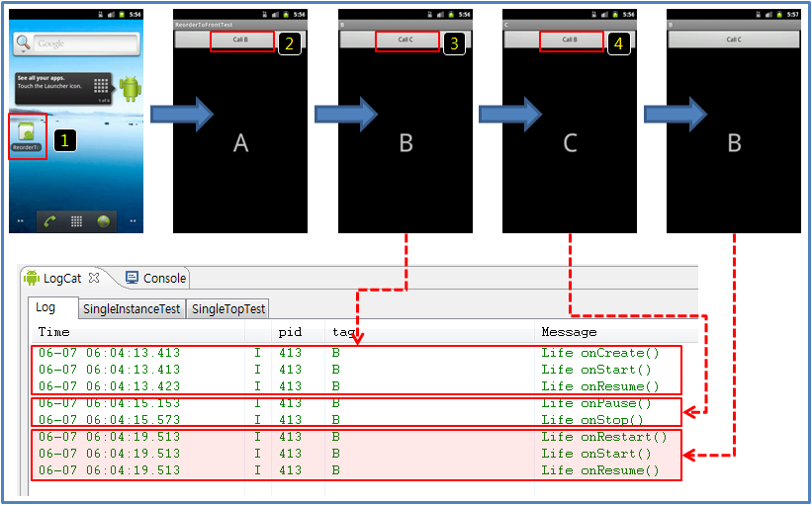Tap 'Call C' in screen B showing 5:54
The height and width of the screenshot is (505, 812).
[x=406, y=40]
